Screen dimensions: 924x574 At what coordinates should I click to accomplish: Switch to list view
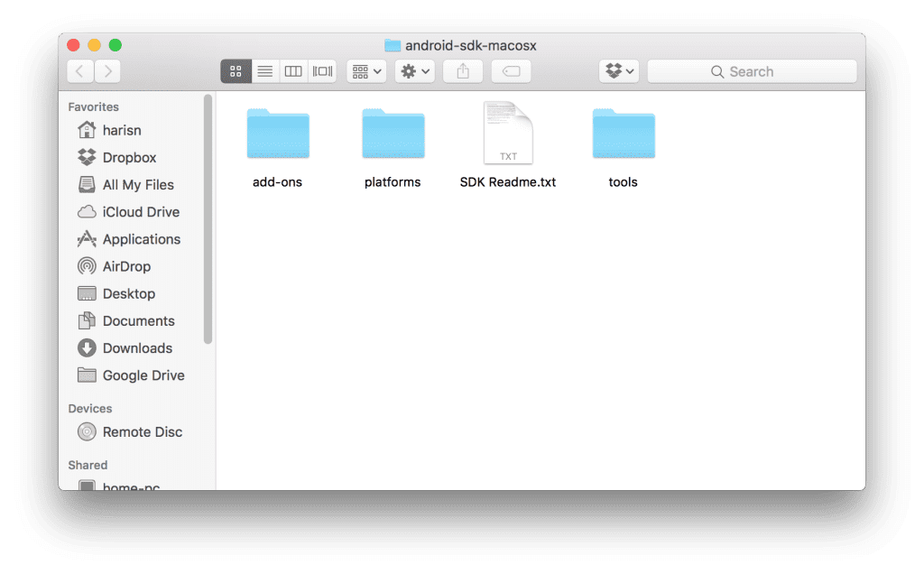(x=264, y=70)
